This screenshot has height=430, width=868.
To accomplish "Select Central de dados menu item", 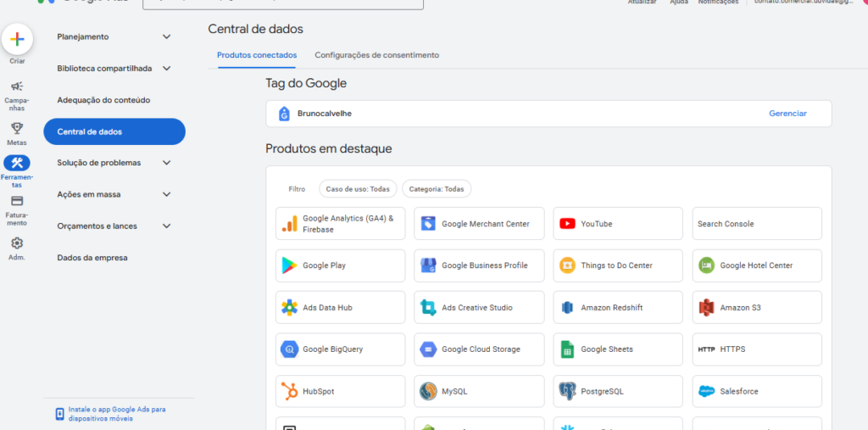I will [x=114, y=131].
